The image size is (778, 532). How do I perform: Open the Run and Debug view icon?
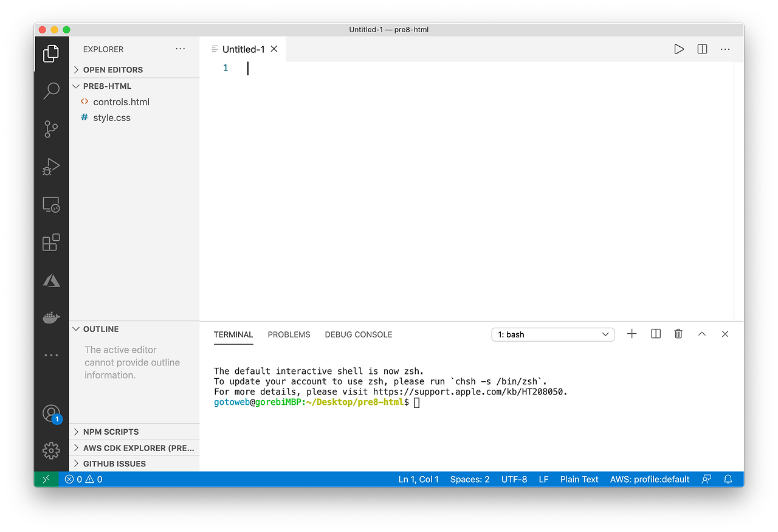click(x=51, y=167)
